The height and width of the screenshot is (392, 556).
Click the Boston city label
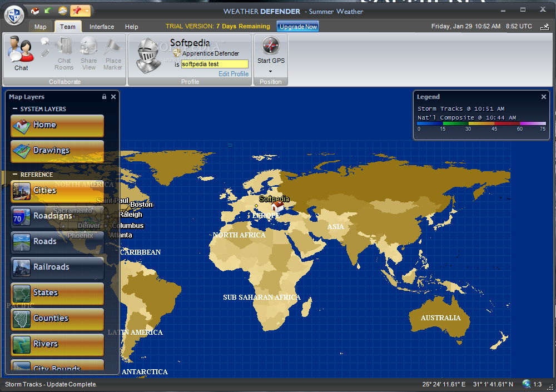(141, 205)
